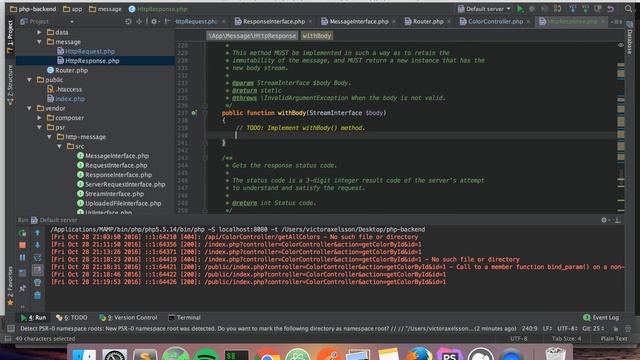The width and height of the screenshot is (640, 360).
Task: Click the restore layout icon in Run panel
Action: click(22, 272)
